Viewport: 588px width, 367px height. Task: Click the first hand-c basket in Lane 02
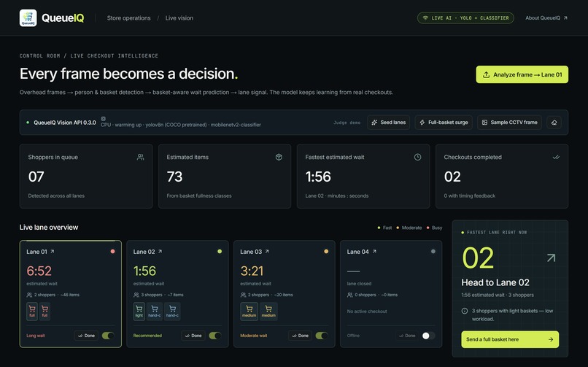click(x=155, y=311)
